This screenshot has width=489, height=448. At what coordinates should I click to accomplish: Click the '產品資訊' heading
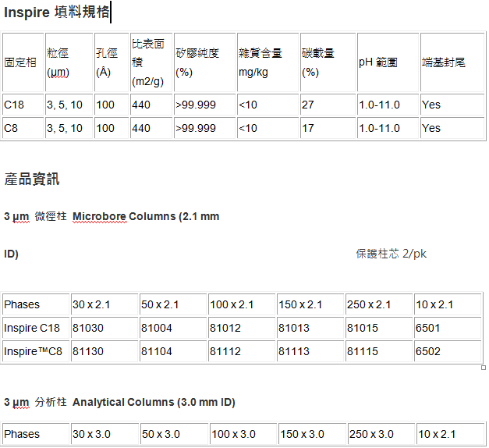32,180
